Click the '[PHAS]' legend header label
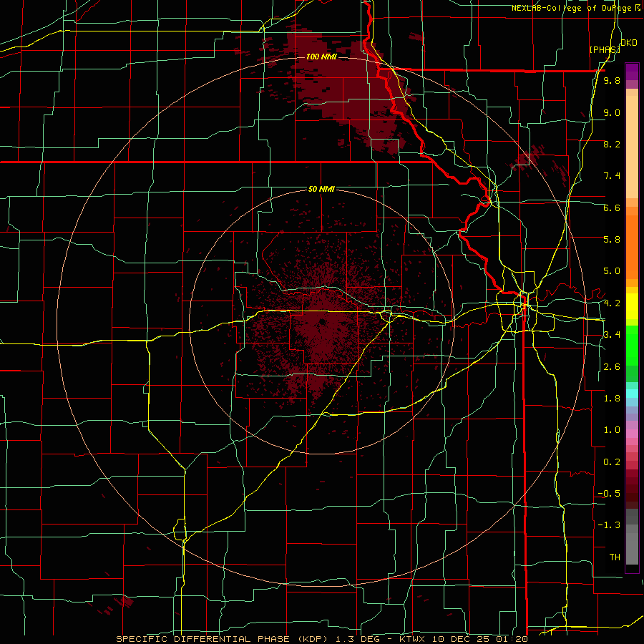Viewport: 644px width, 644px height. 605,49
